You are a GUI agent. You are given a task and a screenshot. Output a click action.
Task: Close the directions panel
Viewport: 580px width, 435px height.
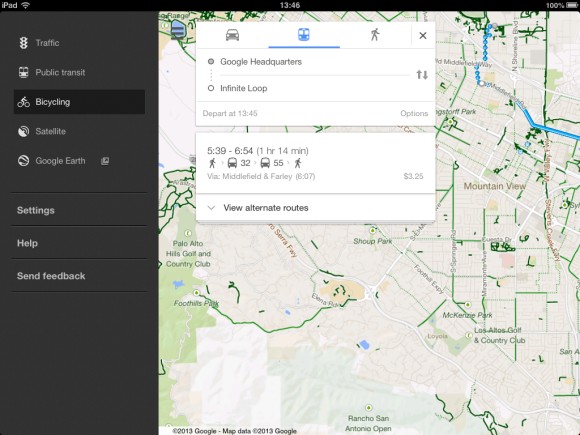click(x=423, y=36)
